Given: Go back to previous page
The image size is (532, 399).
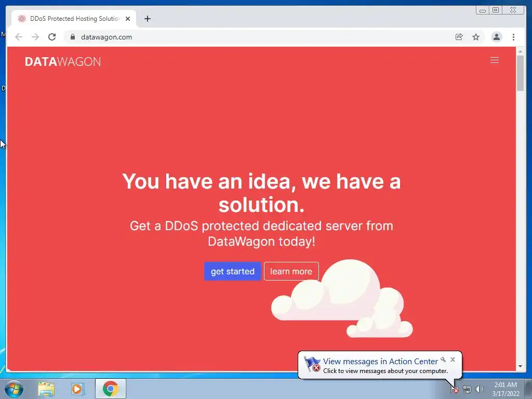Looking at the screenshot, I should 19,37.
